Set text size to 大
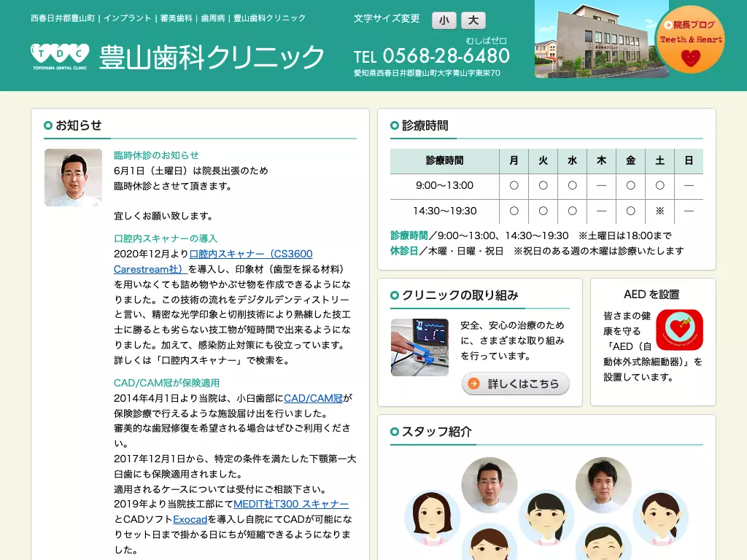 click(473, 20)
